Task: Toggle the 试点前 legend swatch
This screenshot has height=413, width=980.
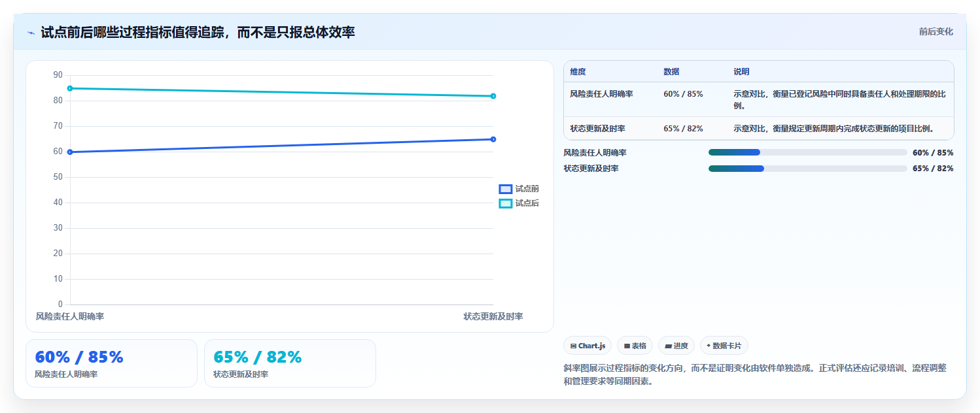Action: pos(505,189)
